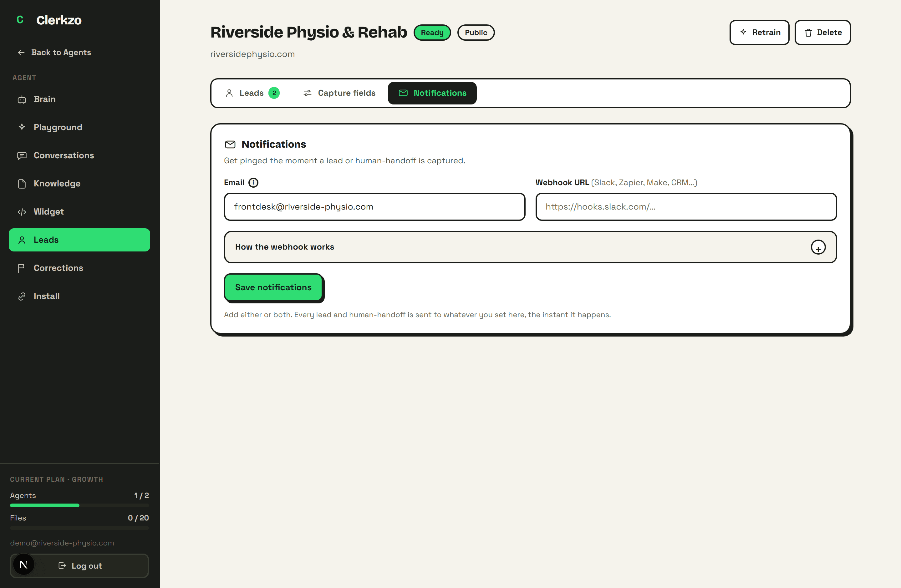The image size is (901, 588).
Task: Switch to the Capture fields tab
Action: (x=339, y=93)
